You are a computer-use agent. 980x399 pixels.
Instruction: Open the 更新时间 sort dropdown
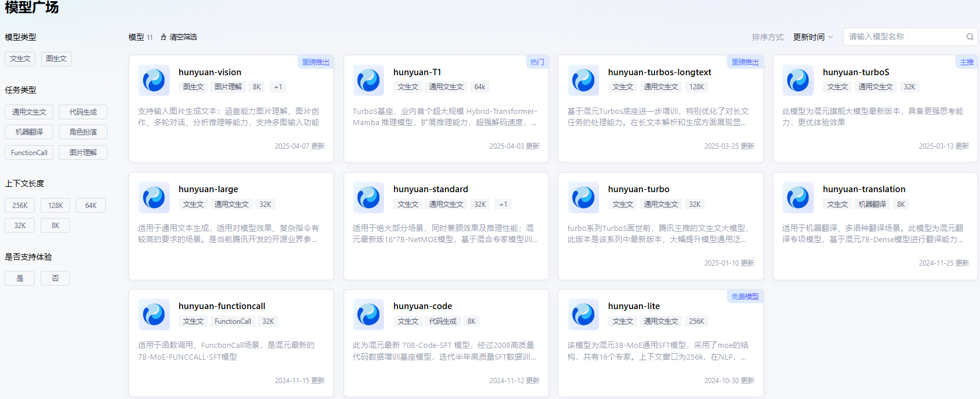tap(813, 37)
